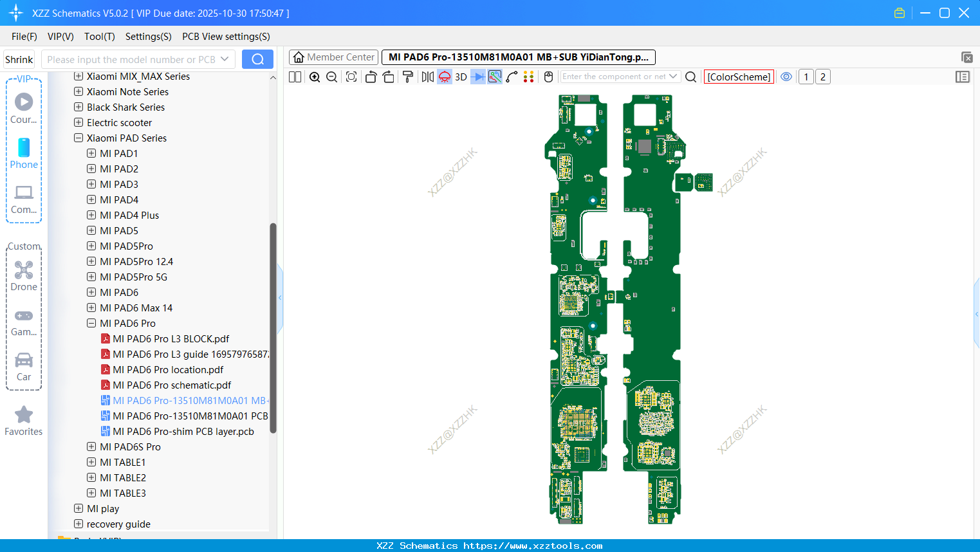Select the Drone category in sidebar
This screenshot has width=980, height=552.
click(x=24, y=276)
